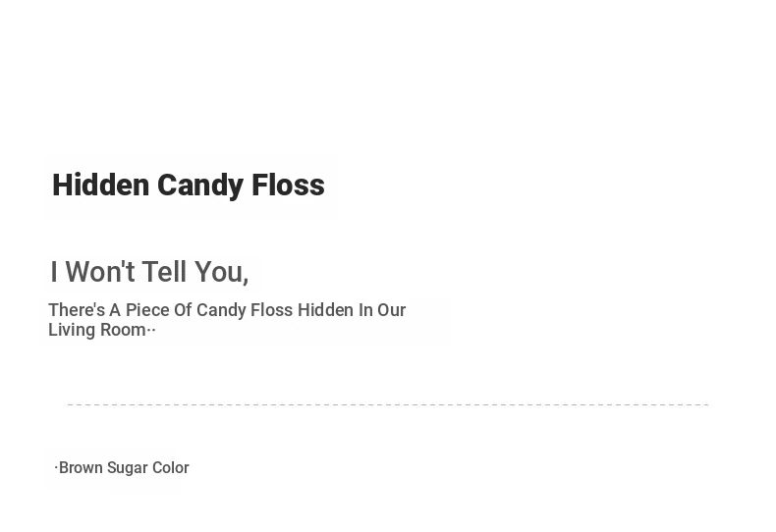776x532 pixels.
Task: Click the word 'You,' in the subtitle
Action: point(222,272)
